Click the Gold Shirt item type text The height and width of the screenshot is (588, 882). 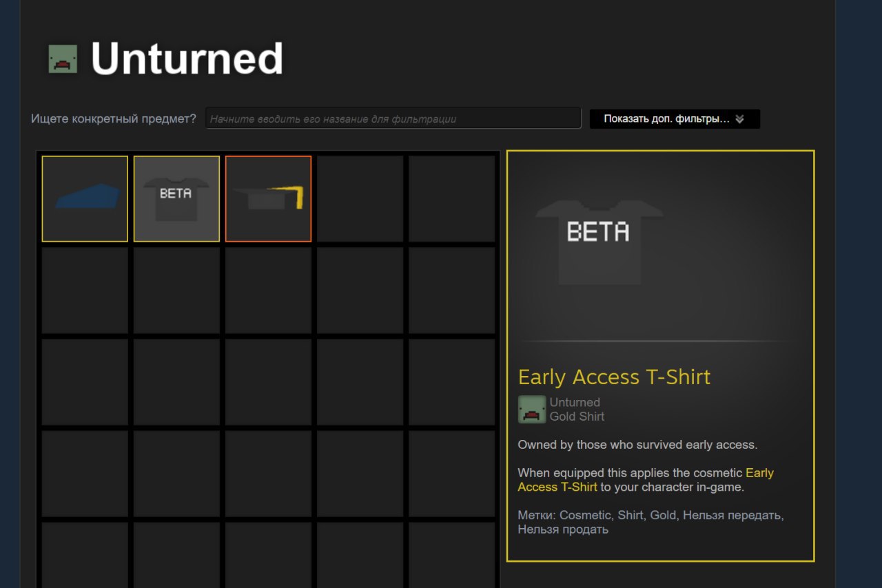[577, 417]
